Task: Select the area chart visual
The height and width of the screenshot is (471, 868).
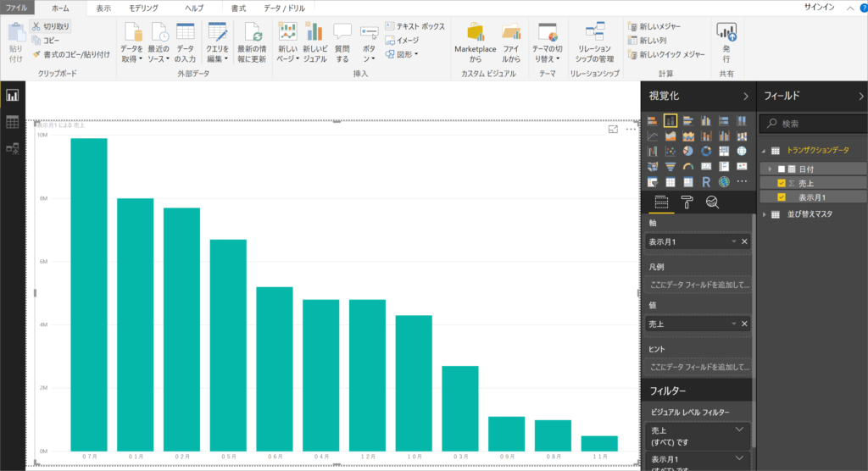Action: [x=670, y=136]
